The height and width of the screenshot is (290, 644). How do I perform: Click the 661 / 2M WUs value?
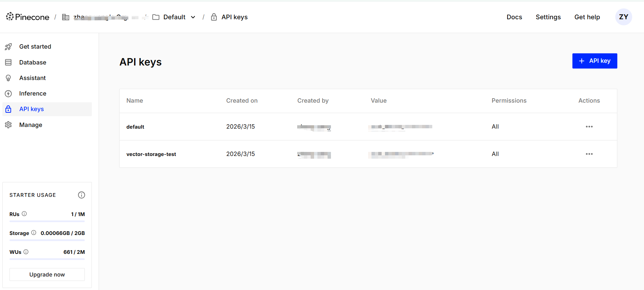[x=74, y=252]
